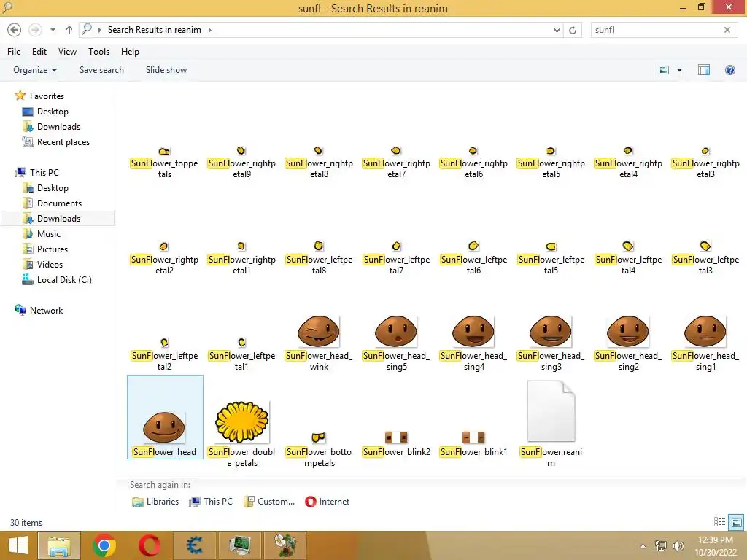The width and height of the screenshot is (747, 560).
Task: Select SunFlower_rightpetal7 file
Action: tap(396, 163)
